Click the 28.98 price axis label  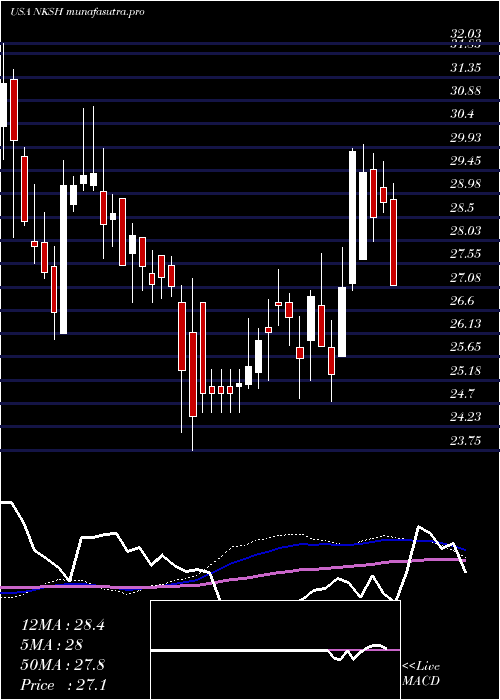(x=465, y=184)
